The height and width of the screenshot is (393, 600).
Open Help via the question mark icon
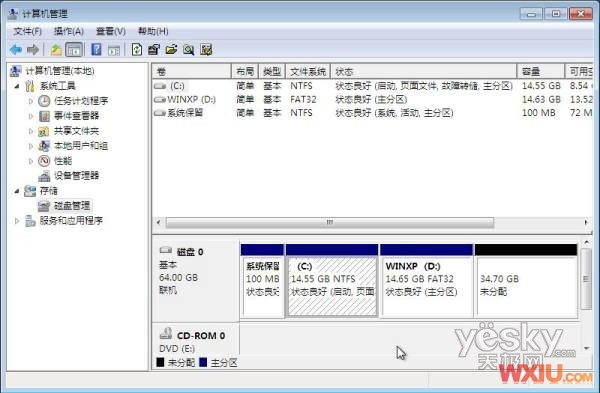tap(96, 50)
